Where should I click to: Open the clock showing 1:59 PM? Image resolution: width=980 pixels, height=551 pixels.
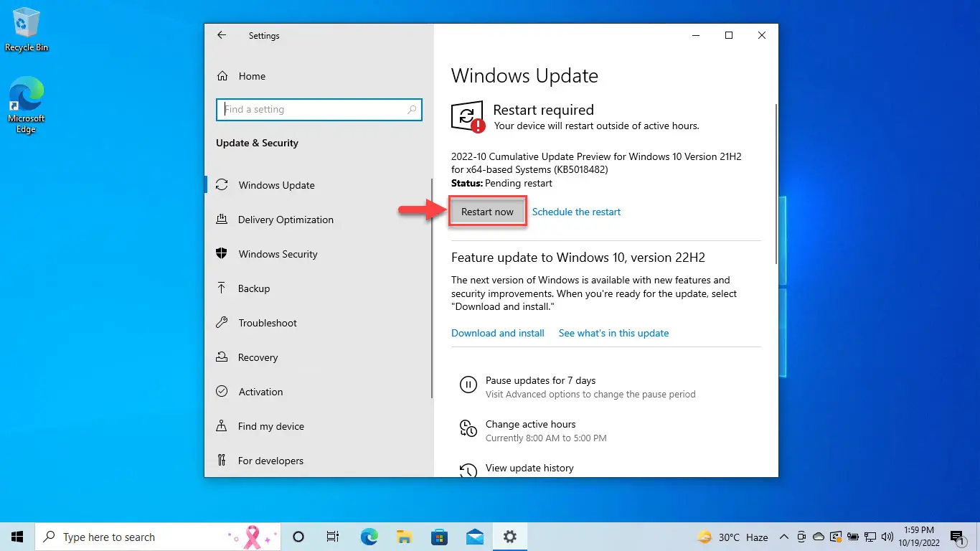click(x=919, y=537)
